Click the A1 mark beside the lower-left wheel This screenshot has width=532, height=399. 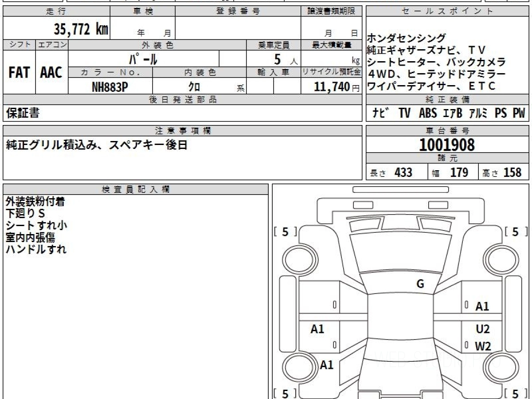click(327, 365)
